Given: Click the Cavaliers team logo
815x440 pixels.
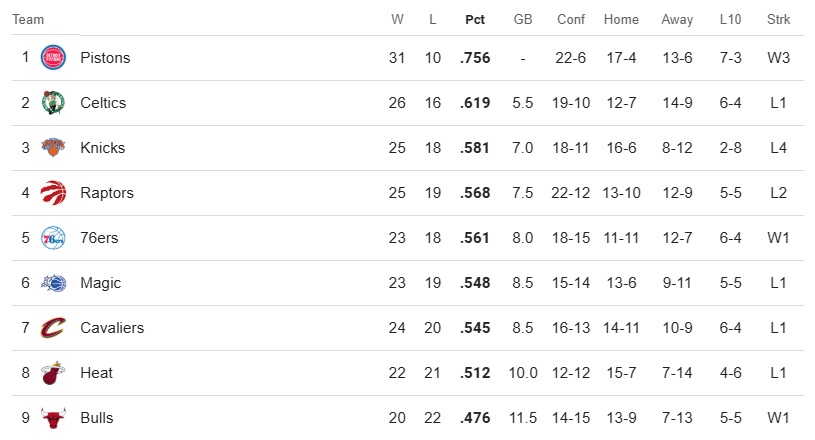Looking at the screenshot, I should point(53,328).
